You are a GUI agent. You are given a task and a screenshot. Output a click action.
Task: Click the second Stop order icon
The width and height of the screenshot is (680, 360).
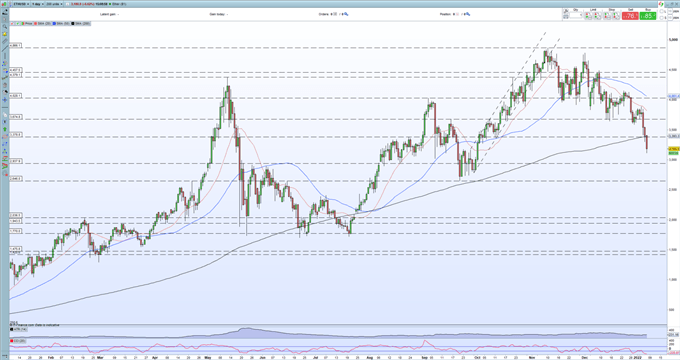pyautogui.click(x=617, y=16)
